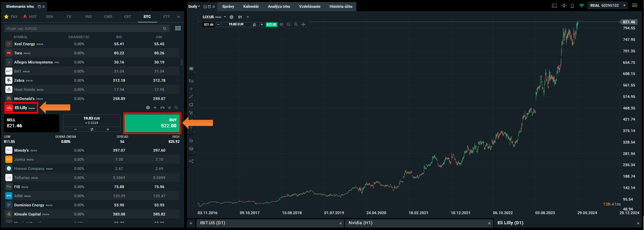Increase trade volume with plus stepper
644x230 pixels.
pos(108,129)
